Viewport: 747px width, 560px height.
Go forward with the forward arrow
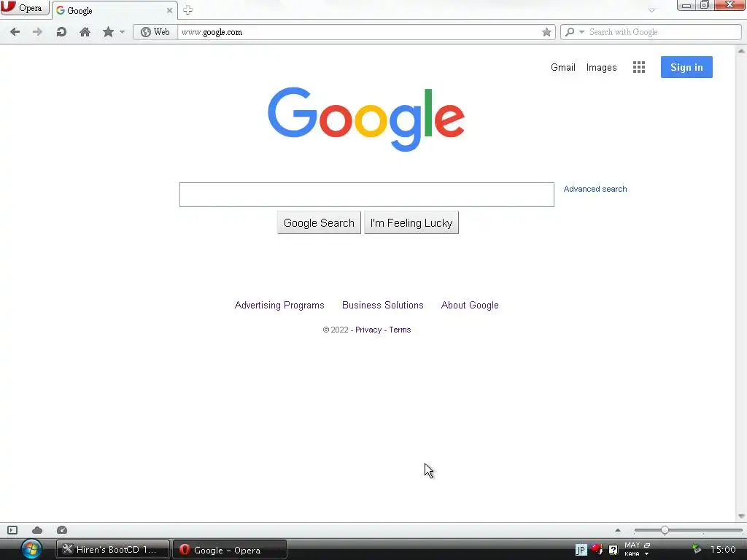pyautogui.click(x=37, y=32)
